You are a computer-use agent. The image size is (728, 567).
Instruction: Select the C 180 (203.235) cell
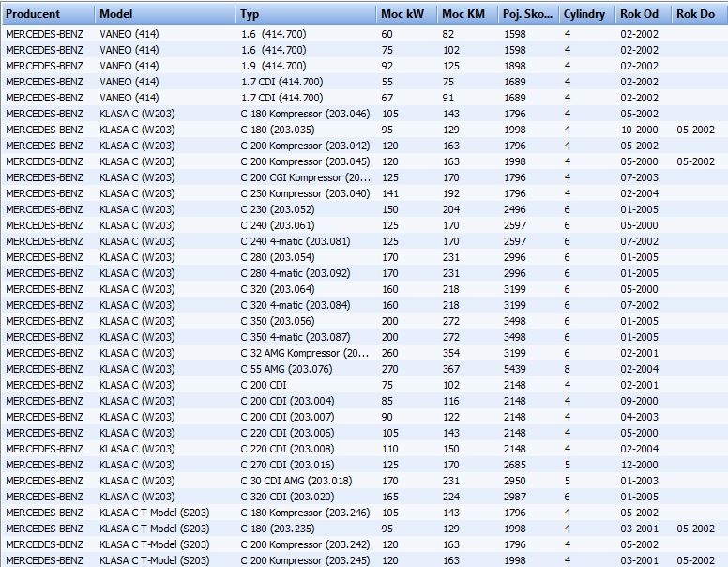[x=277, y=529]
